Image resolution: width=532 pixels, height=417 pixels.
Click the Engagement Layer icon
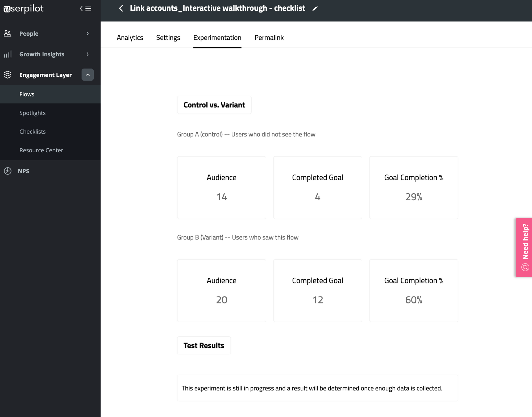coord(8,75)
